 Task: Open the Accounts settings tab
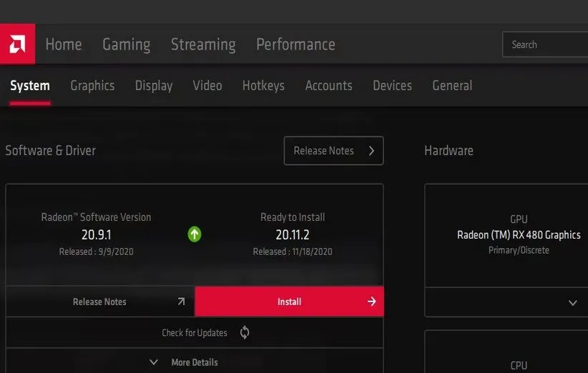tap(328, 86)
